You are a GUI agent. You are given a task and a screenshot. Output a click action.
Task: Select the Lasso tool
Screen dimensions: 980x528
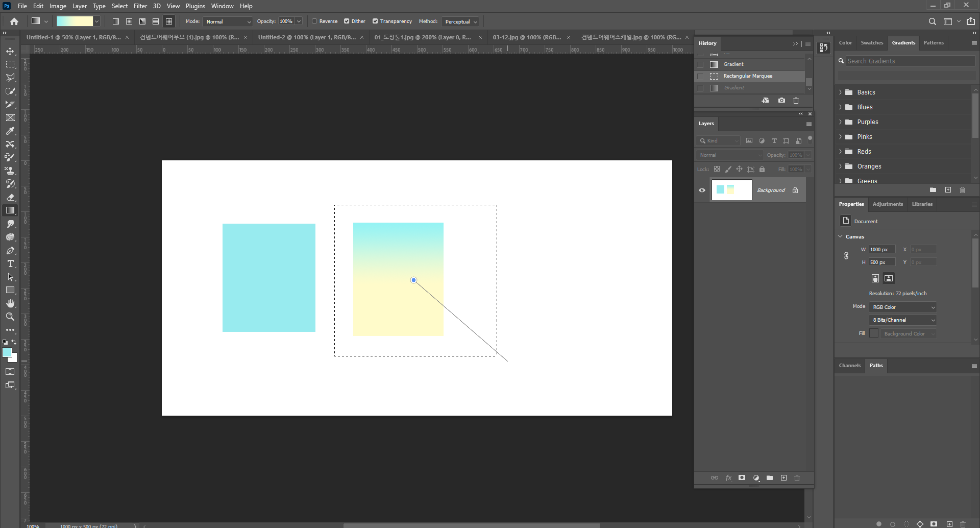[10, 78]
